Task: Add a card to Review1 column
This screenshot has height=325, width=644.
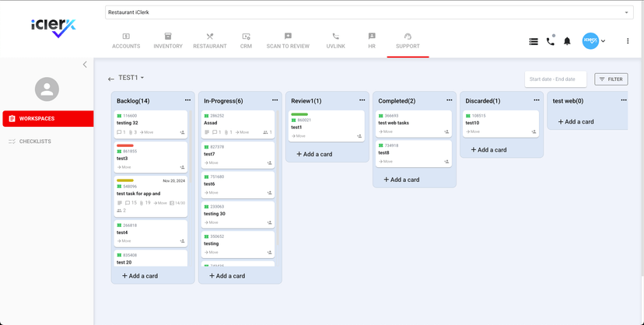Action: [x=313, y=154]
